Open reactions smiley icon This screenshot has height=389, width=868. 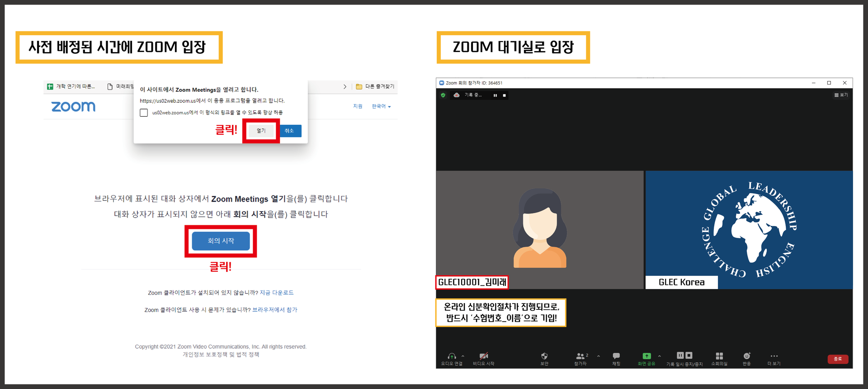coord(747,356)
